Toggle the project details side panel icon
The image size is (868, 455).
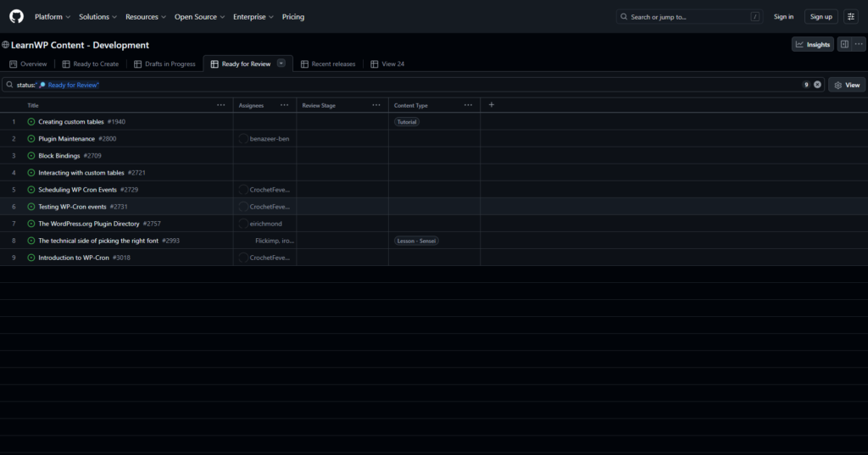pyautogui.click(x=844, y=44)
